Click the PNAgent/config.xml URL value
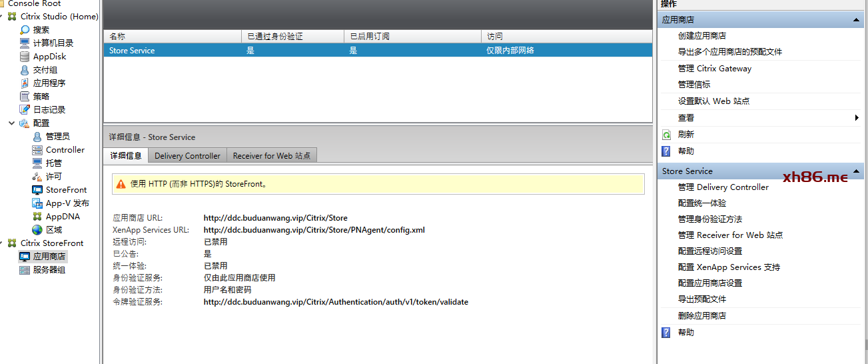This screenshot has width=868, height=364. point(314,230)
